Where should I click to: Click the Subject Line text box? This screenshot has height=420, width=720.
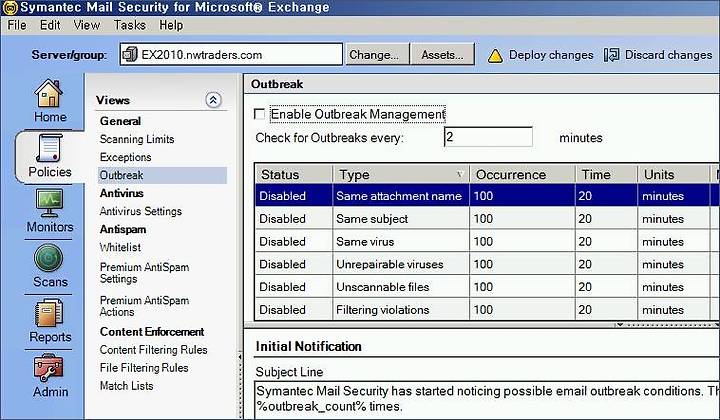click(487, 399)
